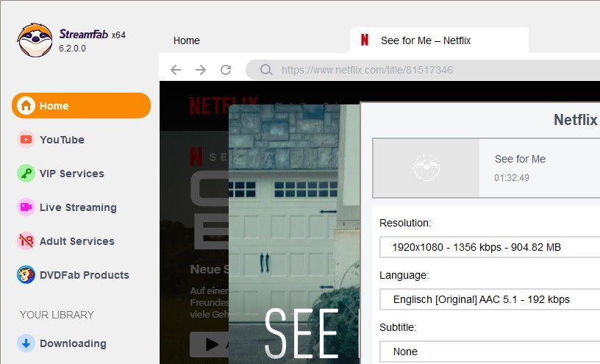Viewport: 600px width, 364px height.
Task: Open Live Streaming in sidebar
Action: click(x=81, y=207)
